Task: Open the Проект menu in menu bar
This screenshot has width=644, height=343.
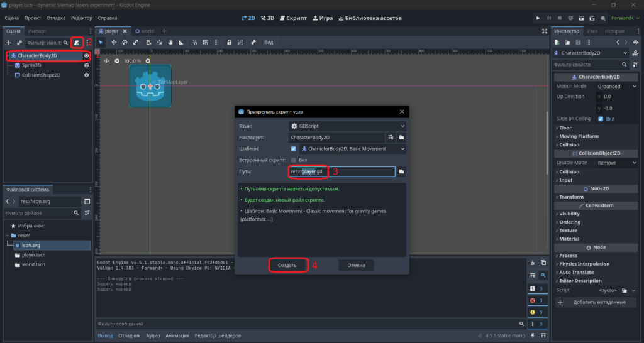Action: pos(33,18)
